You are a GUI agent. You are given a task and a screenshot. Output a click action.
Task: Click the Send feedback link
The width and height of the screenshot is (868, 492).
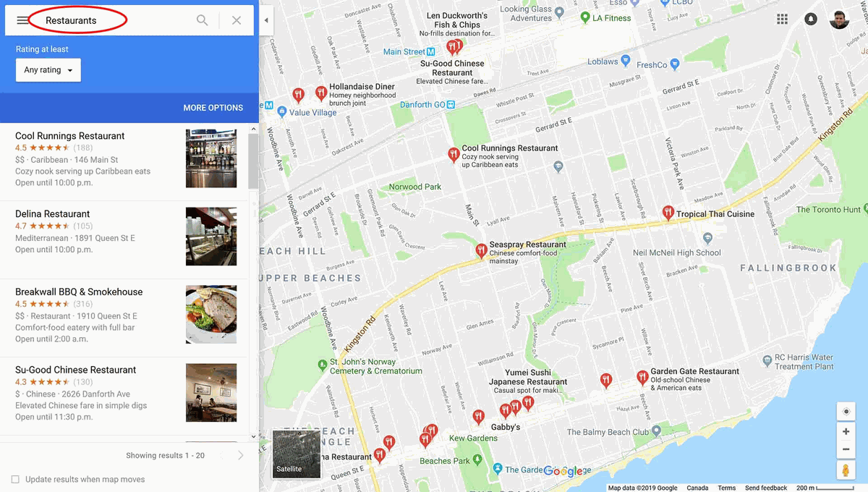(x=766, y=488)
